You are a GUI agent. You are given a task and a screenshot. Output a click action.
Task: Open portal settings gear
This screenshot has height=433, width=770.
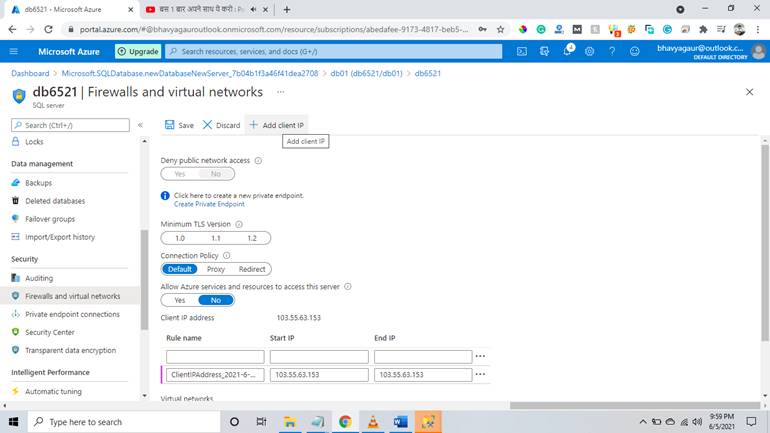point(589,51)
